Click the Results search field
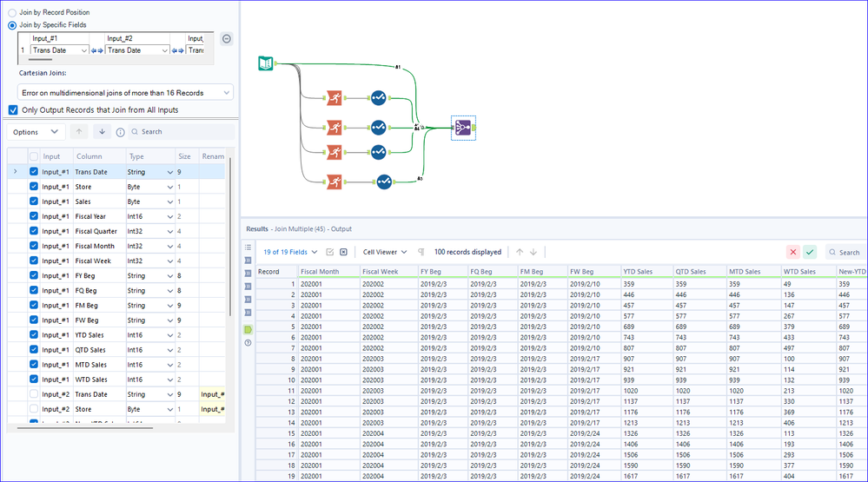Screen dimensions: 868x482 (848, 253)
